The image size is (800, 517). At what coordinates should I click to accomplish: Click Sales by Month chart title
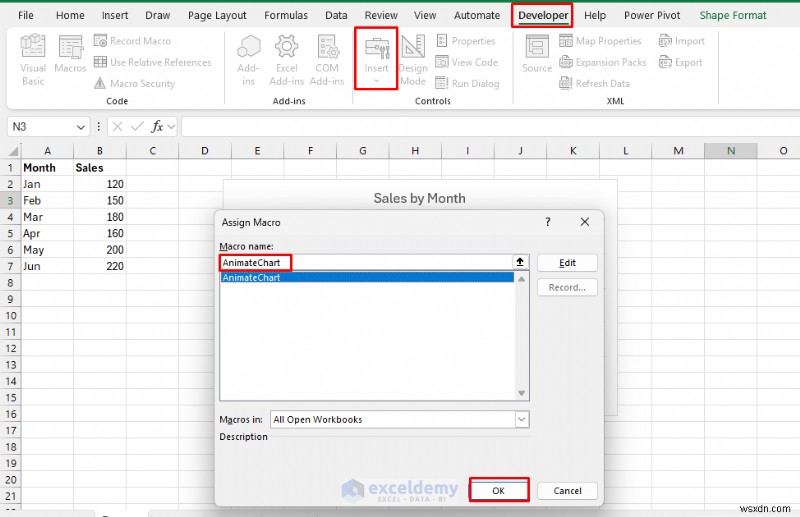point(419,198)
